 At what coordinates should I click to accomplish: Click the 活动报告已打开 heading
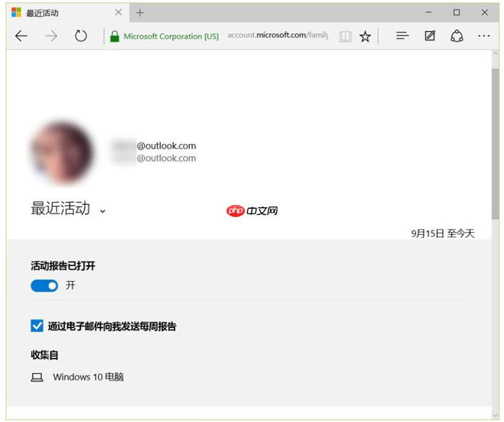[63, 266]
